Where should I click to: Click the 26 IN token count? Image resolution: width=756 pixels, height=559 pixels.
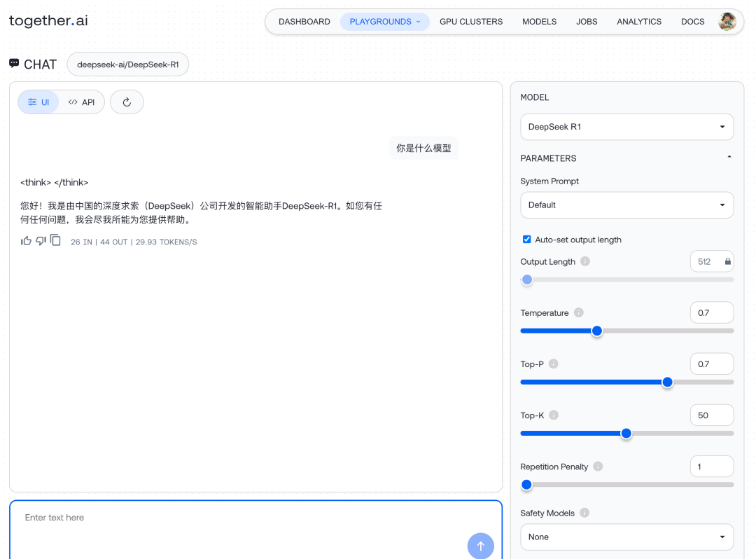click(81, 242)
